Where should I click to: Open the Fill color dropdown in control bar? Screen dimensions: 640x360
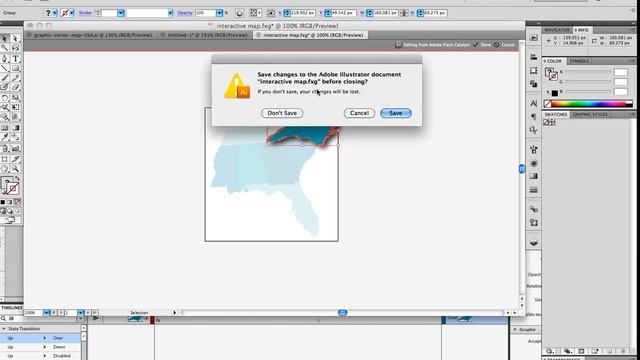(x=55, y=13)
